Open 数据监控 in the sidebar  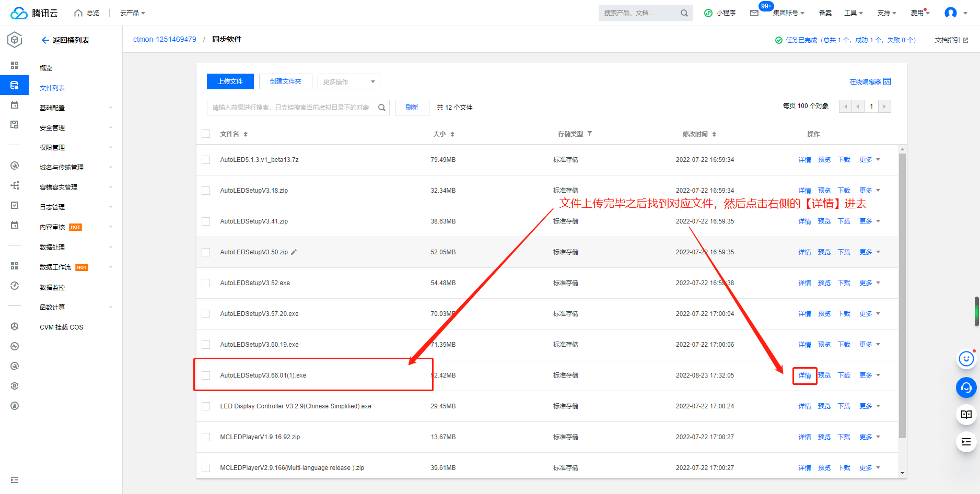click(52, 288)
